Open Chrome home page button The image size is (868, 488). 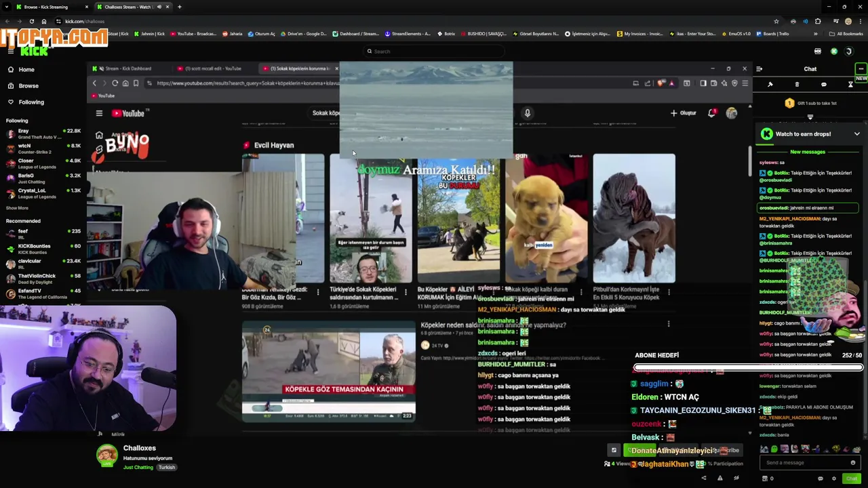tap(44, 21)
